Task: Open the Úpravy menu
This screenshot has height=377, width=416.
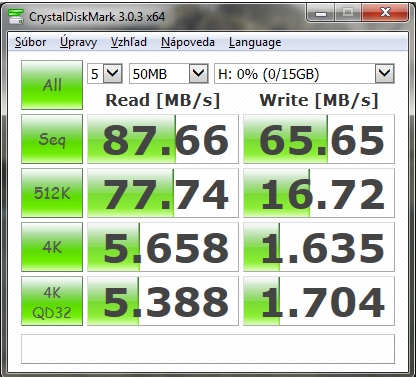Action: [78, 42]
